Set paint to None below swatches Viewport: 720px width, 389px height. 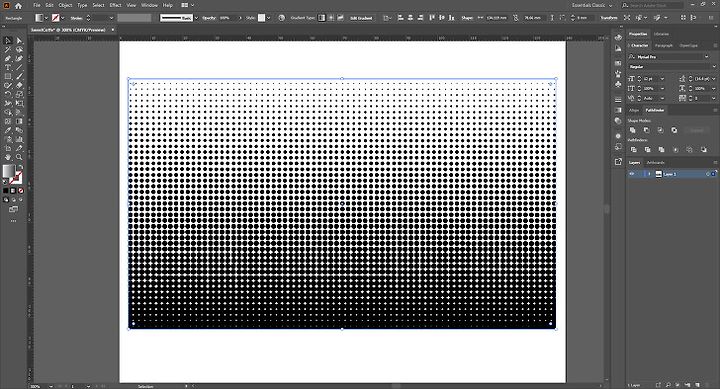coord(21,191)
